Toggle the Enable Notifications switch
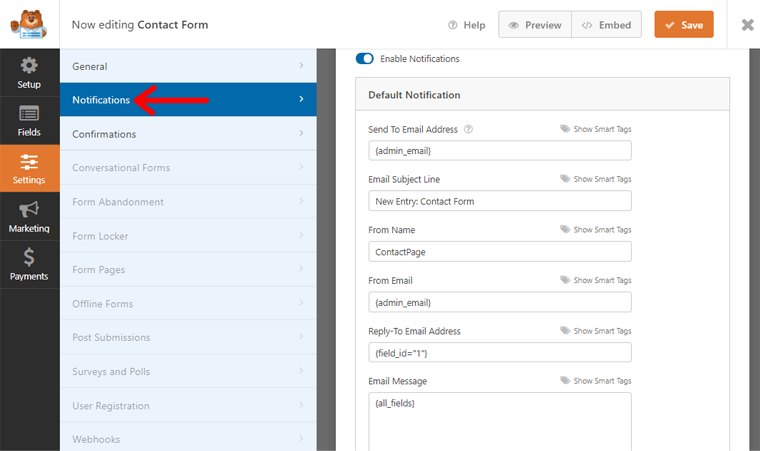 click(x=364, y=59)
